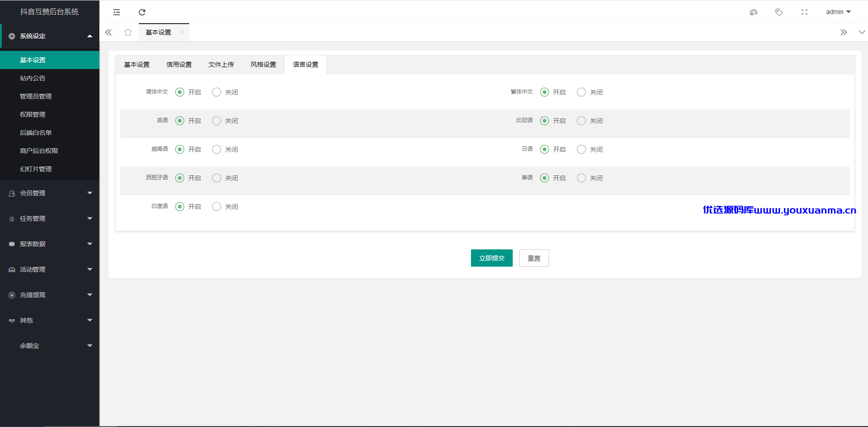This screenshot has height=427, width=868.
Task: Switch to 基本设置 settings tab
Action: (137, 65)
